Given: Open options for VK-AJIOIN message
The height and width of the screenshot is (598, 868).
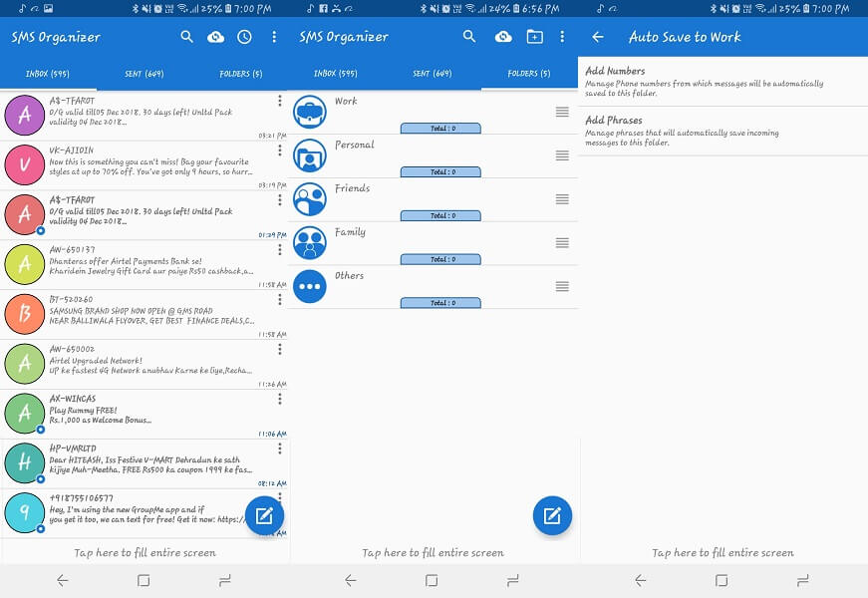Looking at the screenshot, I should 280,150.
